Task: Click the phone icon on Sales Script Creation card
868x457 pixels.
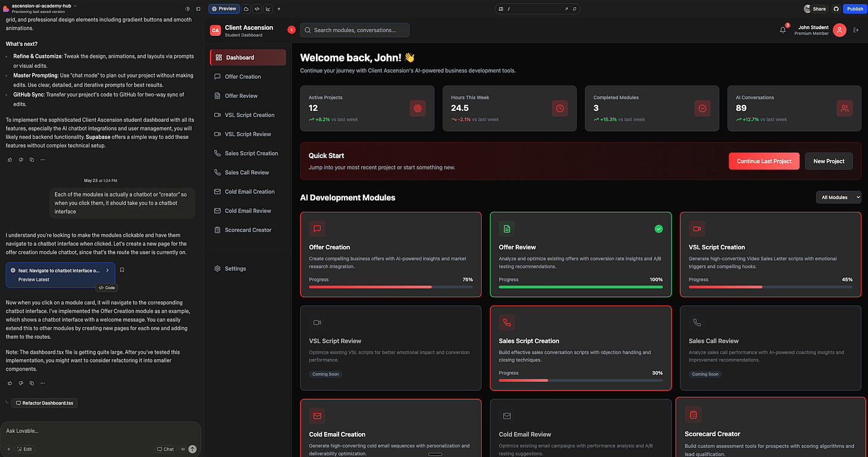Action: tap(507, 322)
